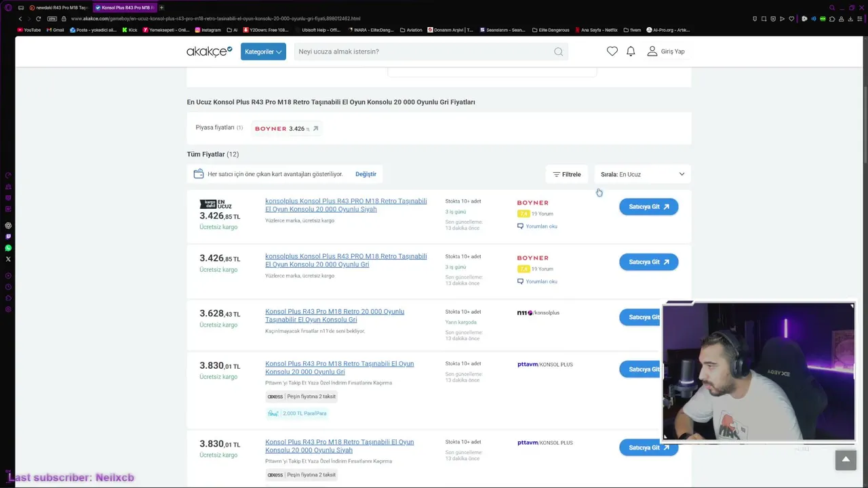Open Twitch in the Opera sidebar
This screenshot has width=868, height=488.
pyautogui.click(x=8, y=237)
